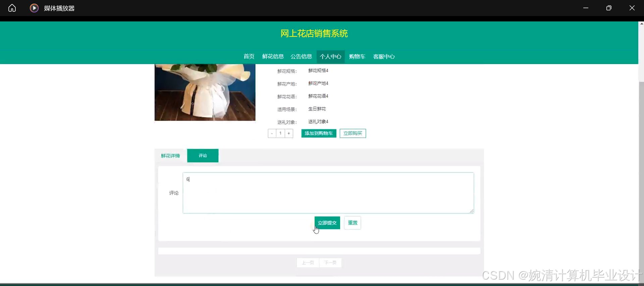This screenshot has height=286, width=644.
Task: Click the 上一页 pagination button
Action: point(308,263)
